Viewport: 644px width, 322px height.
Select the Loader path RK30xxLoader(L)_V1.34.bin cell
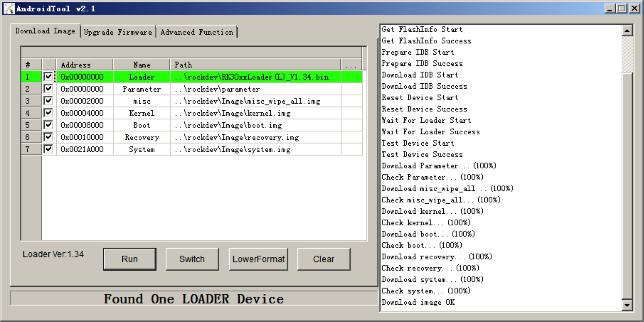(x=255, y=77)
